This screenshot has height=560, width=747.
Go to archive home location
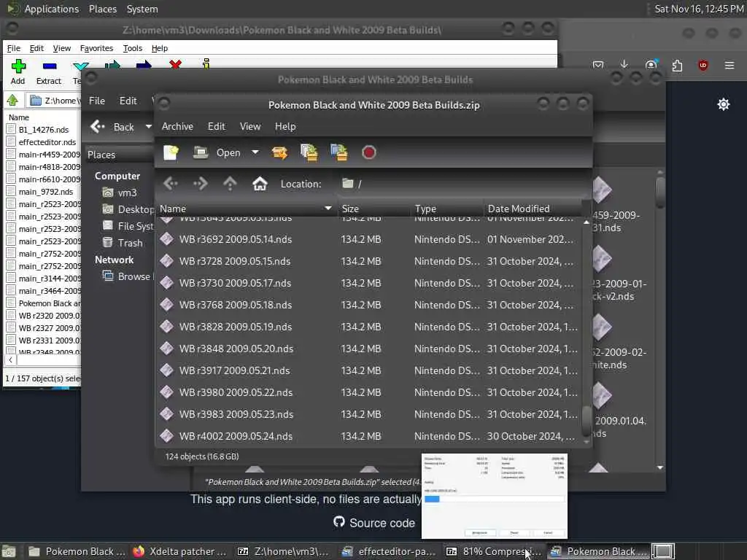click(260, 183)
